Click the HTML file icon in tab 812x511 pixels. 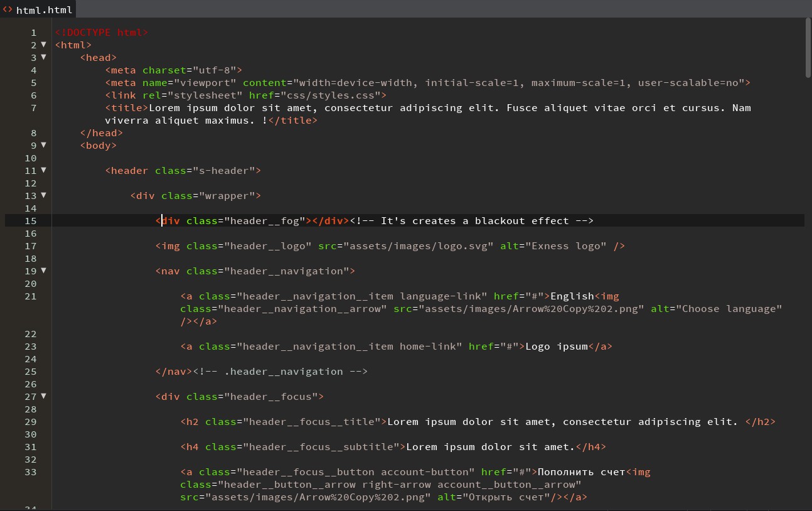(8, 9)
